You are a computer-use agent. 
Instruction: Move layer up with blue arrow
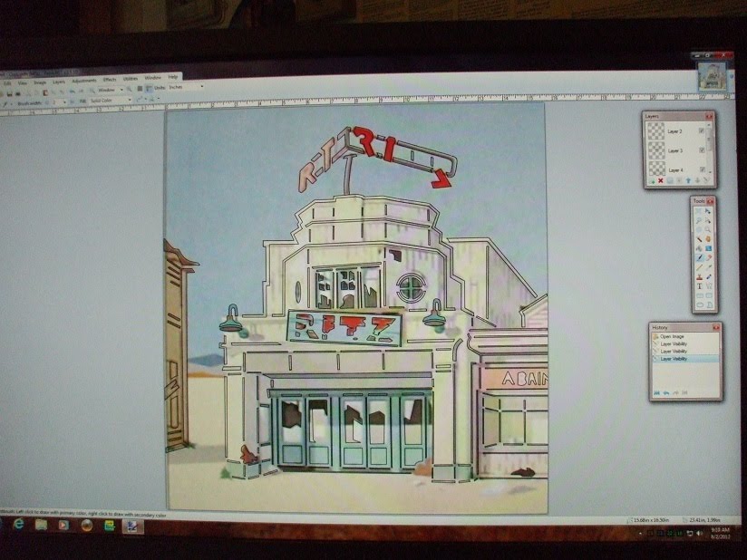pyautogui.click(x=689, y=181)
